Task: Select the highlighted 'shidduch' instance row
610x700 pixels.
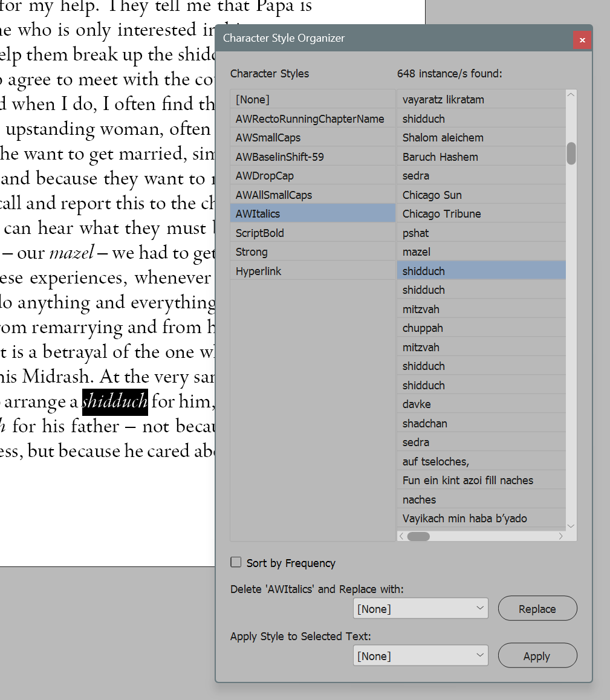Action: (481, 271)
